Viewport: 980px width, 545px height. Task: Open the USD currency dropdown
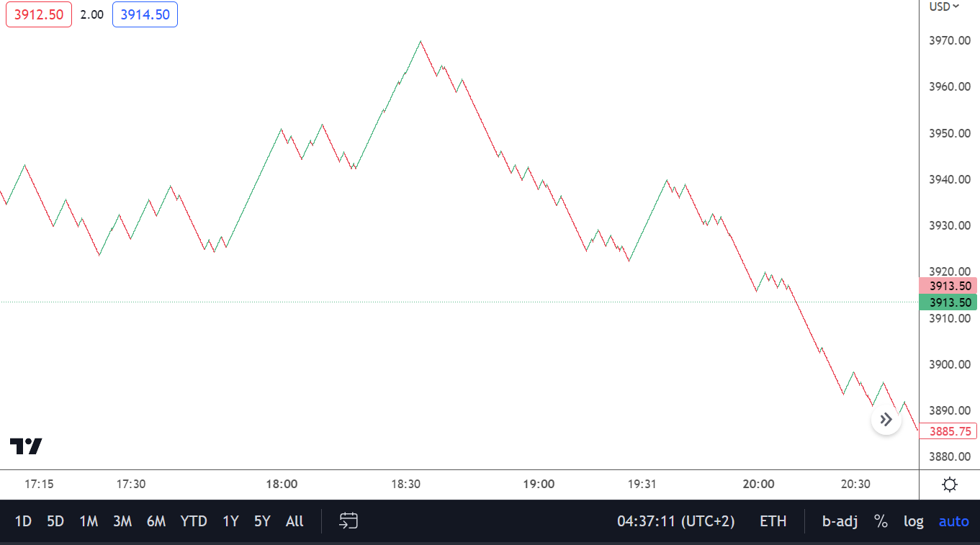tap(944, 6)
